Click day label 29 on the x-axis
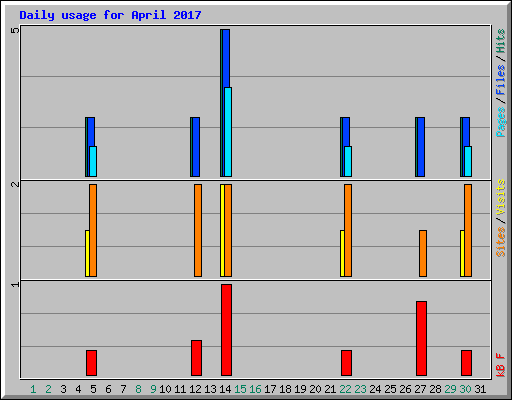 [x=450, y=389]
